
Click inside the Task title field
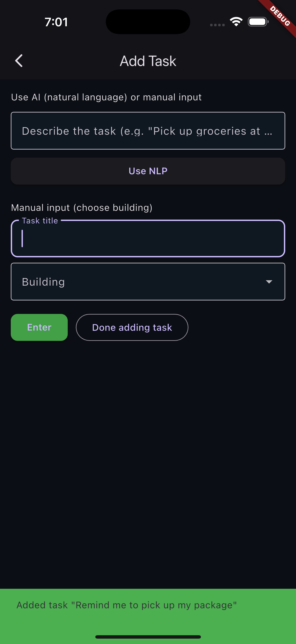pyautogui.click(x=148, y=238)
